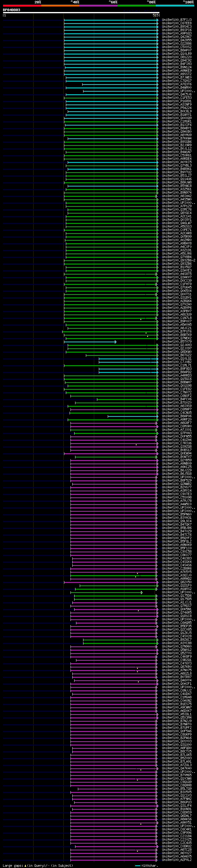Select the UniRef100_A4RRD3 label
Viewport: 197px width, 868px height.
click(x=176, y=375)
